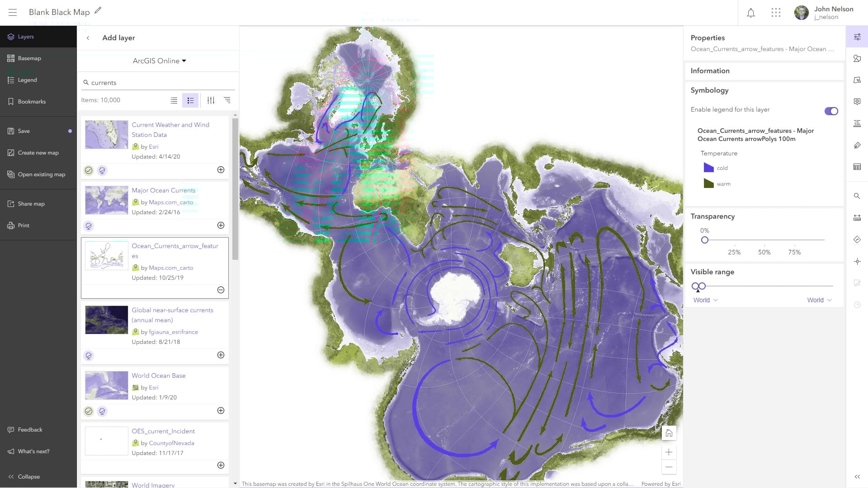The height and width of the screenshot is (488, 868).
Task: Remove the Ocean_Currents_arrow_features layer
Action: (x=221, y=290)
